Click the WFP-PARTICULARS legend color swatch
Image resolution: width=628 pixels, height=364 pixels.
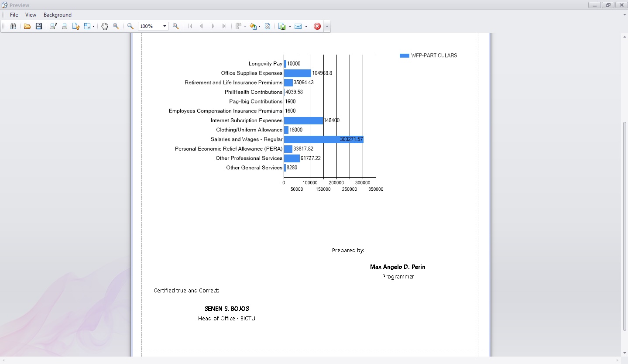pyautogui.click(x=405, y=55)
